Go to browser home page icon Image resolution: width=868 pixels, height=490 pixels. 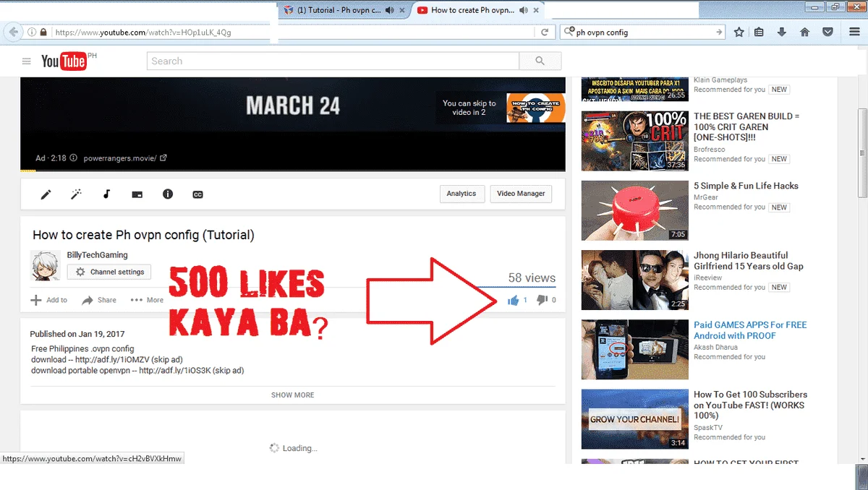pyautogui.click(x=804, y=32)
